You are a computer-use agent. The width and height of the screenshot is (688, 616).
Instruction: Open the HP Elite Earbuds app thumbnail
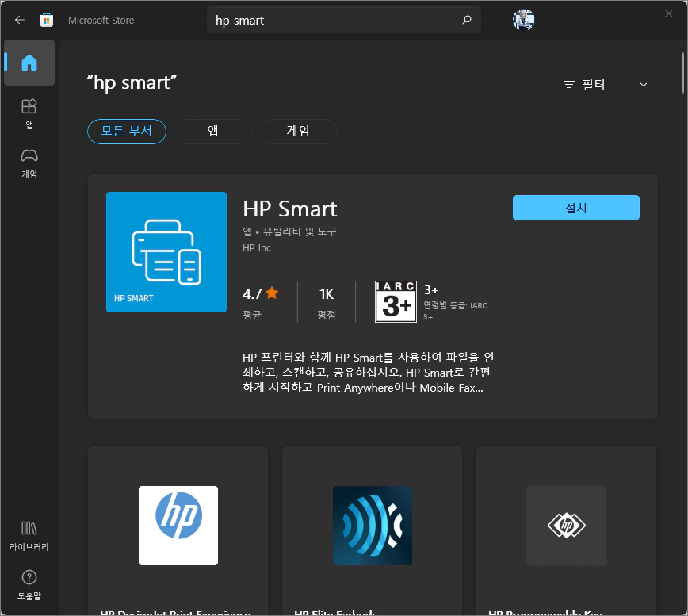(x=373, y=525)
